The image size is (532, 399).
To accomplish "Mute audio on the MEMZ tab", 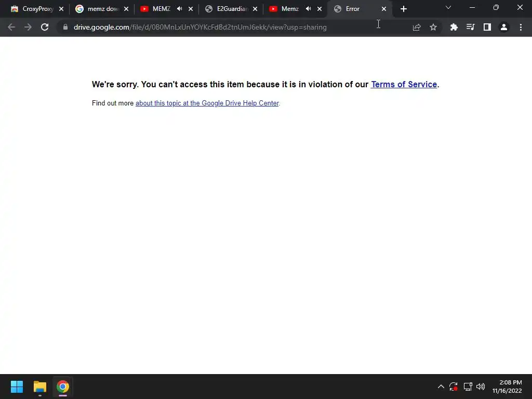I will click(x=179, y=9).
